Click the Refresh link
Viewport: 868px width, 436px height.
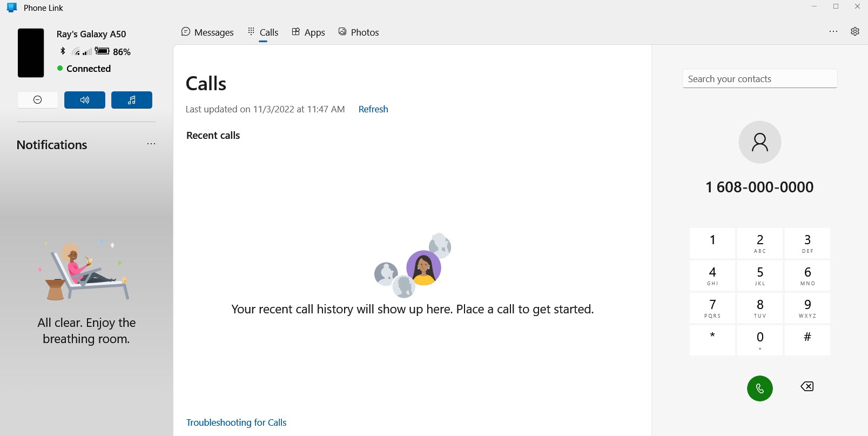(x=373, y=109)
